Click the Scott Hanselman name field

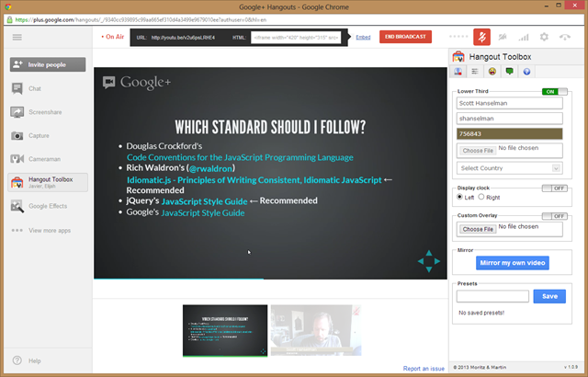pyautogui.click(x=510, y=103)
